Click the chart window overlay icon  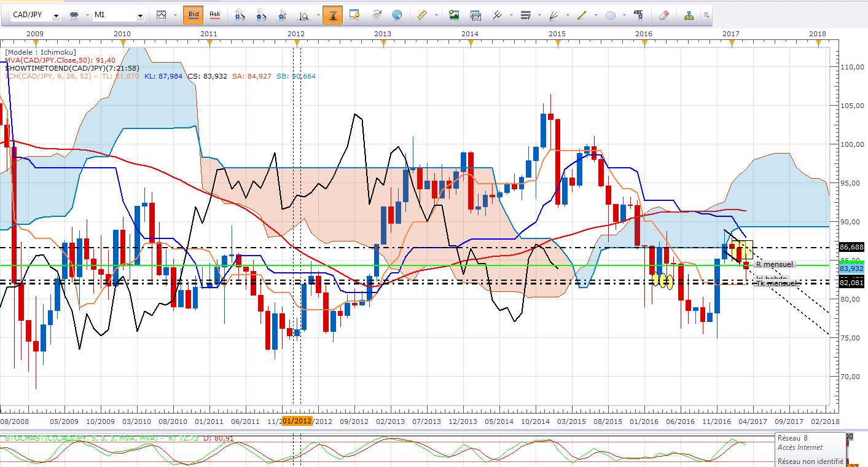[x=475, y=15]
